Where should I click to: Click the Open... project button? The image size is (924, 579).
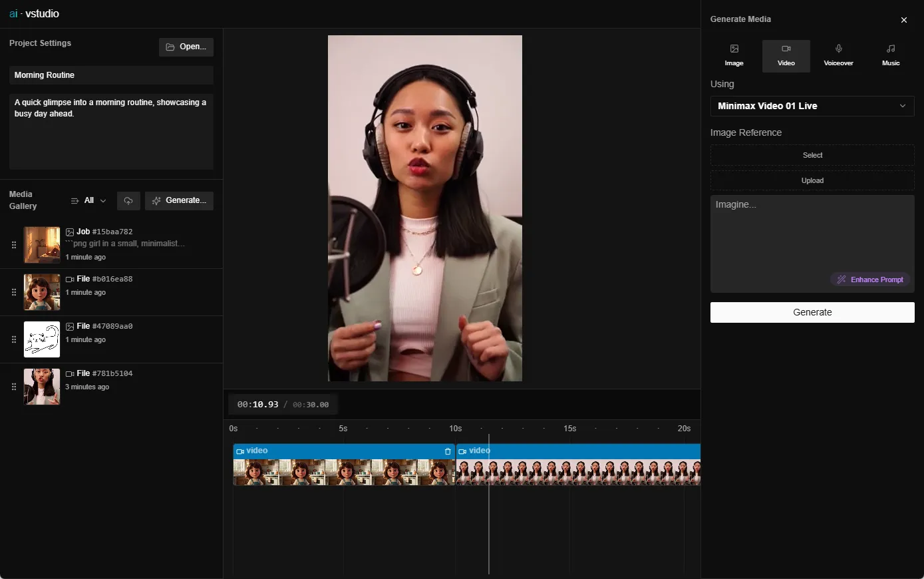point(186,47)
